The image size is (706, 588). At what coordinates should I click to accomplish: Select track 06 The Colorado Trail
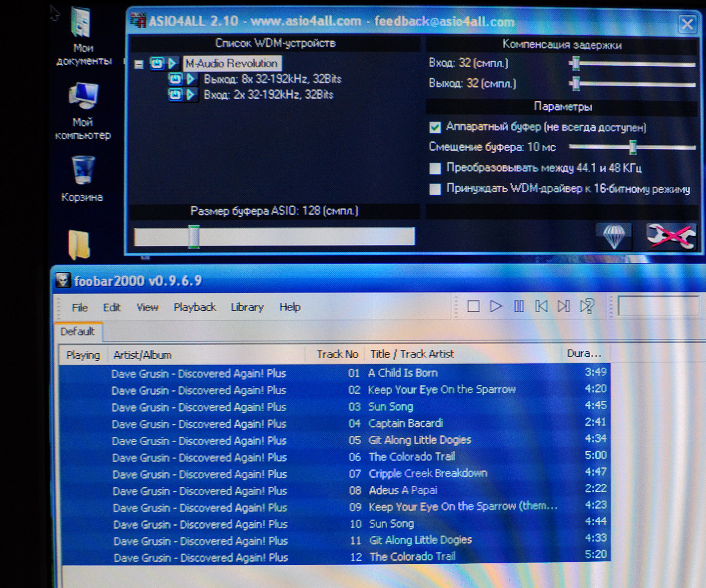pyautogui.click(x=335, y=457)
